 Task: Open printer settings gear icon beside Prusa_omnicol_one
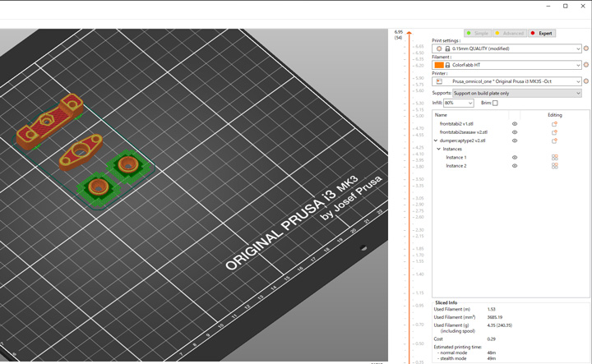586,81
